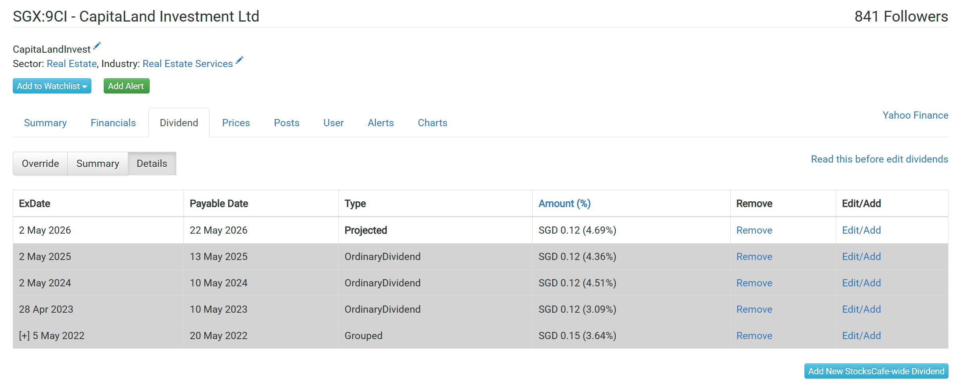Select the SGD 0.12 (3.09%) amount

click(577, 309)
